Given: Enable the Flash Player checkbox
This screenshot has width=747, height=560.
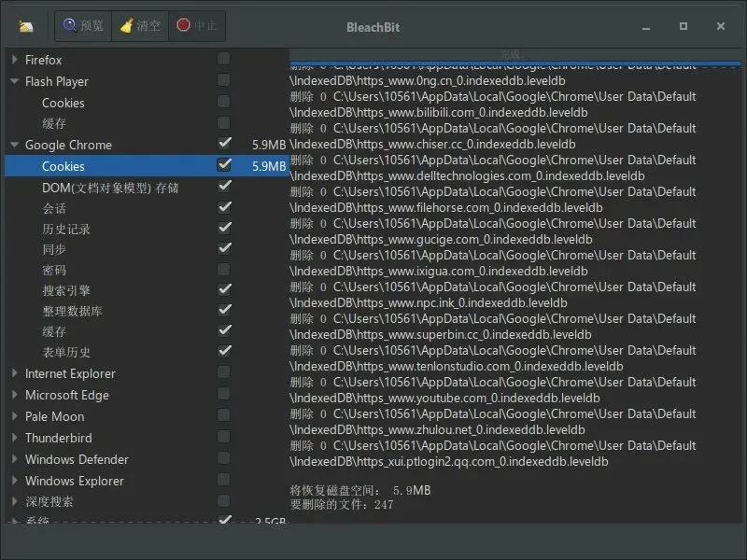Looking at the screenshot, I should point(223,80).
